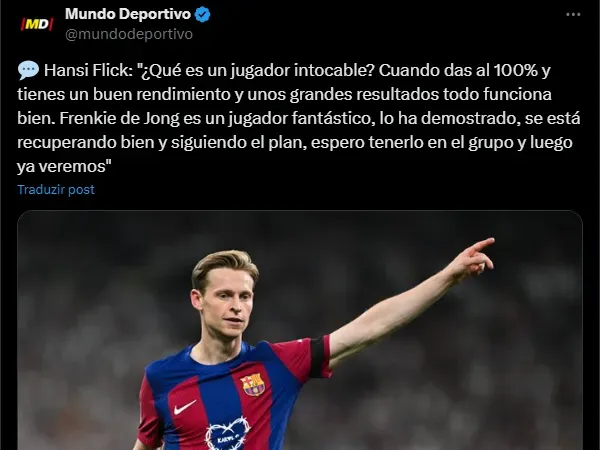Click the black armband on the sleeve

[318, 357]
